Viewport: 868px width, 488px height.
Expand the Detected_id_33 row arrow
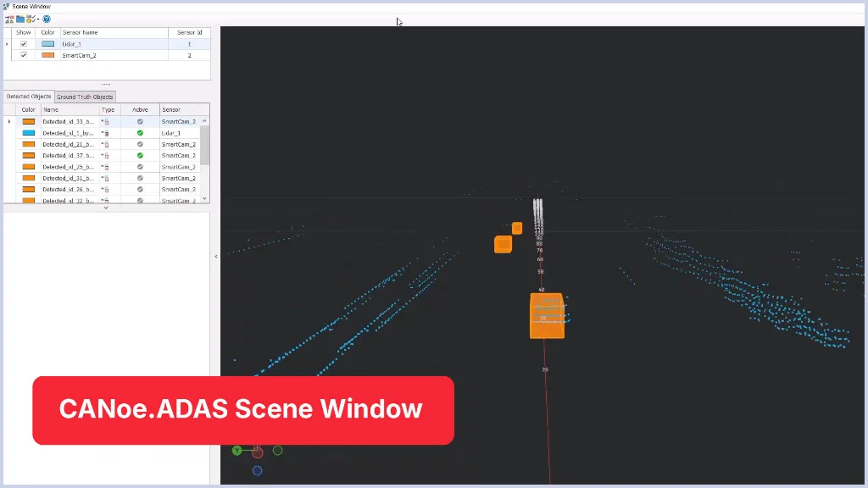[x=8, y=122]
